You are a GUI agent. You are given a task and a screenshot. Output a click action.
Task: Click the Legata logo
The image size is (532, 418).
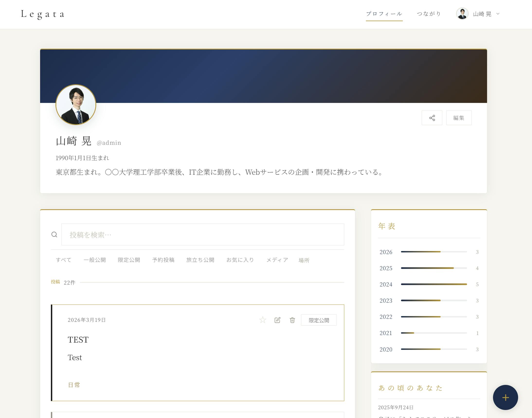[x=43, y=14]
